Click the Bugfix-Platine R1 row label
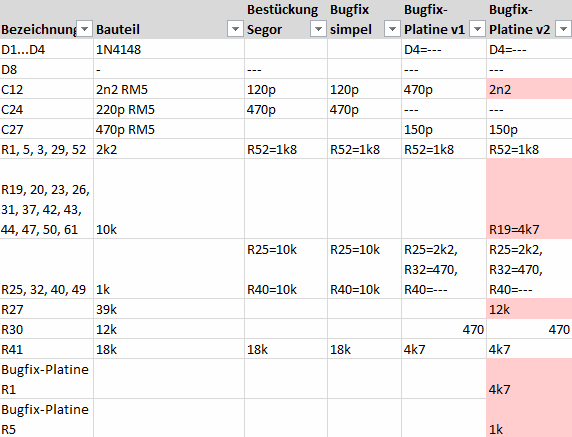 click(x=47, y=379)
